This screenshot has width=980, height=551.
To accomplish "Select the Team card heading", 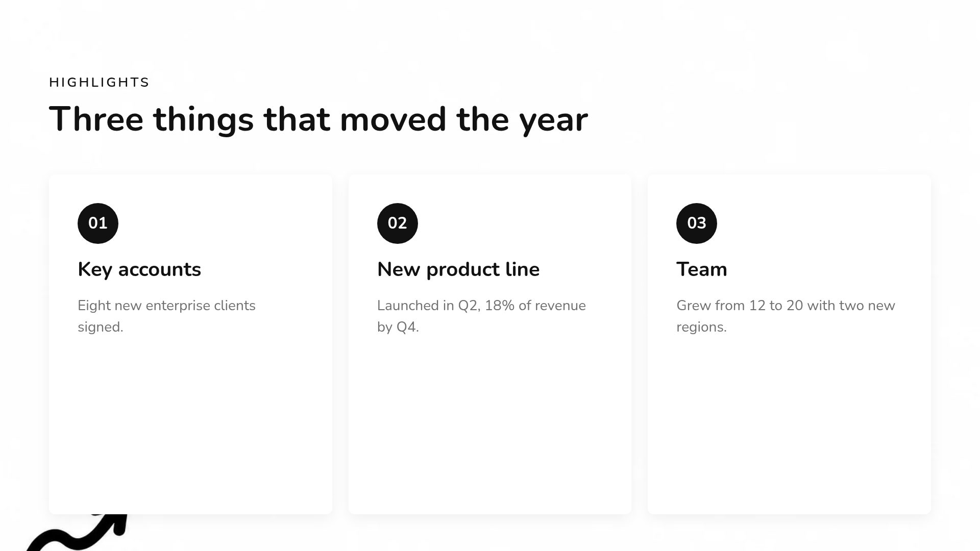I will tap(702, 269).
